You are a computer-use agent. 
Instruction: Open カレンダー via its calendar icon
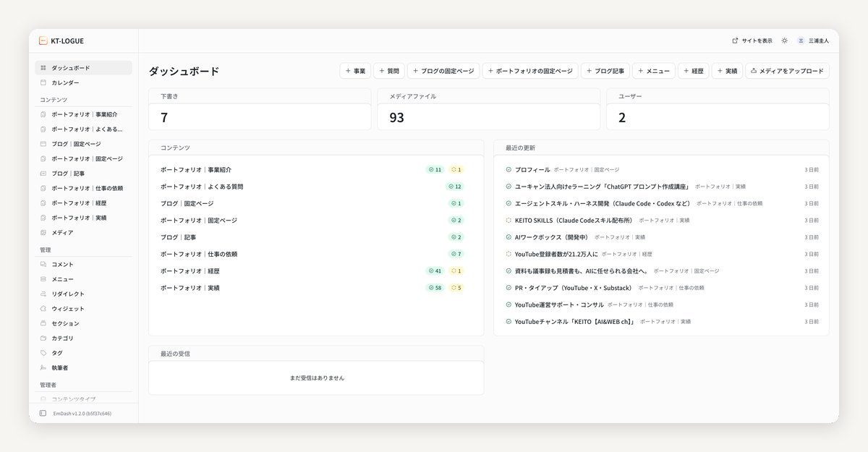(x=43, y=82)
